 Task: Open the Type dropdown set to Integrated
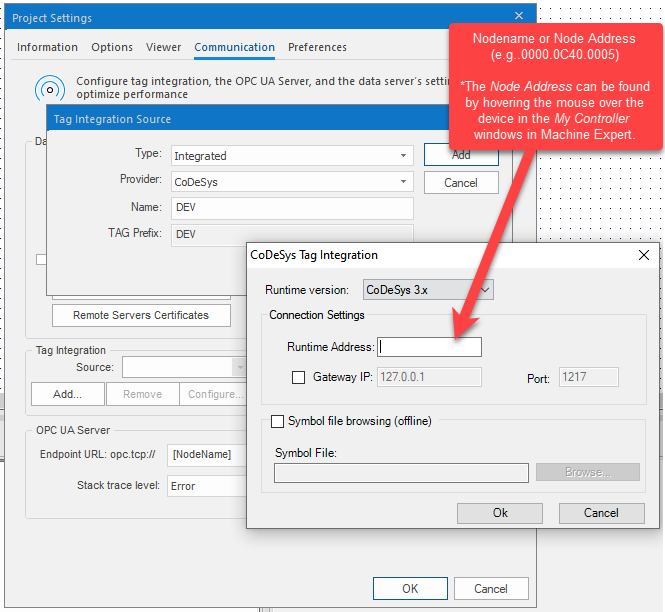292,156
